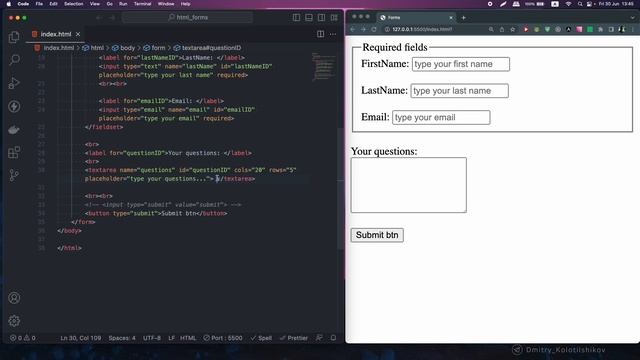Split the editor to the right
This screenshot has width=640, height=360.
pos(320,34)
